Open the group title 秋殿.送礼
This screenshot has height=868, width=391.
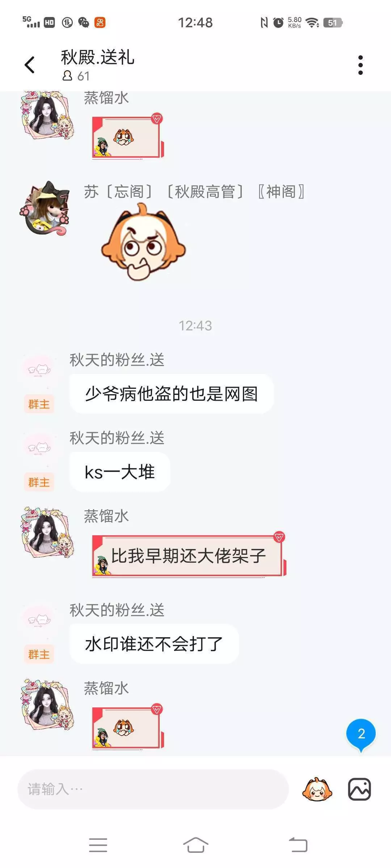point(98,57)
